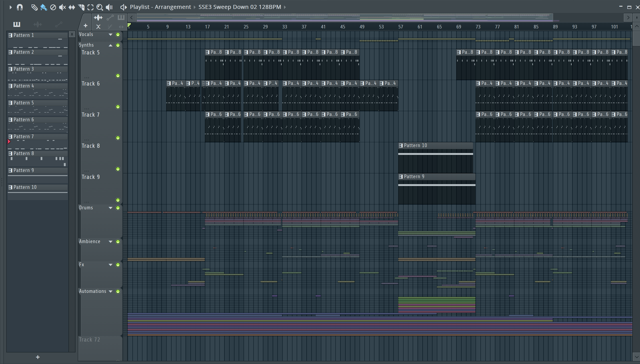The image size is (640, 364).
Task: Mute Track 5 with its green light
Action: tap(118, 76)
